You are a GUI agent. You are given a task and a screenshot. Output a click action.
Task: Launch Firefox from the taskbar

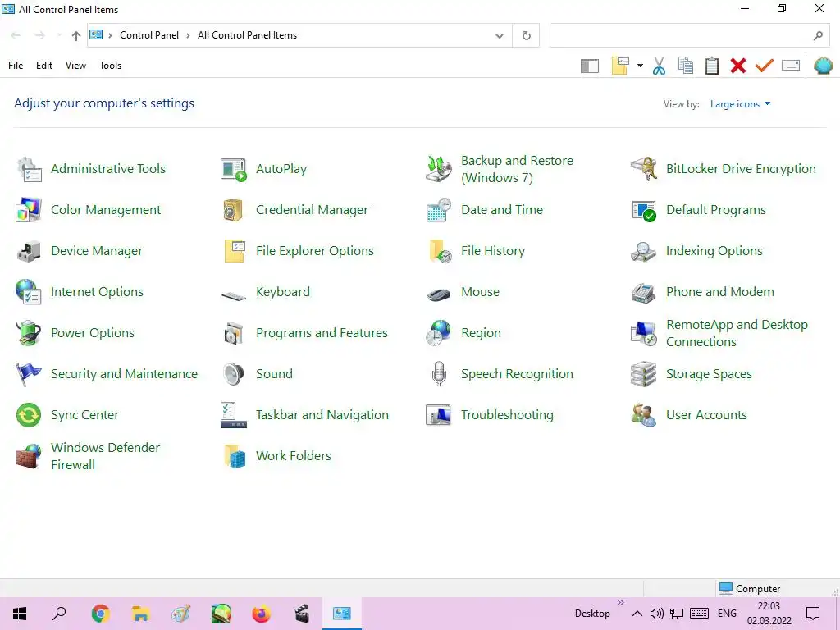pyautogui.click(x=261, y=614)
